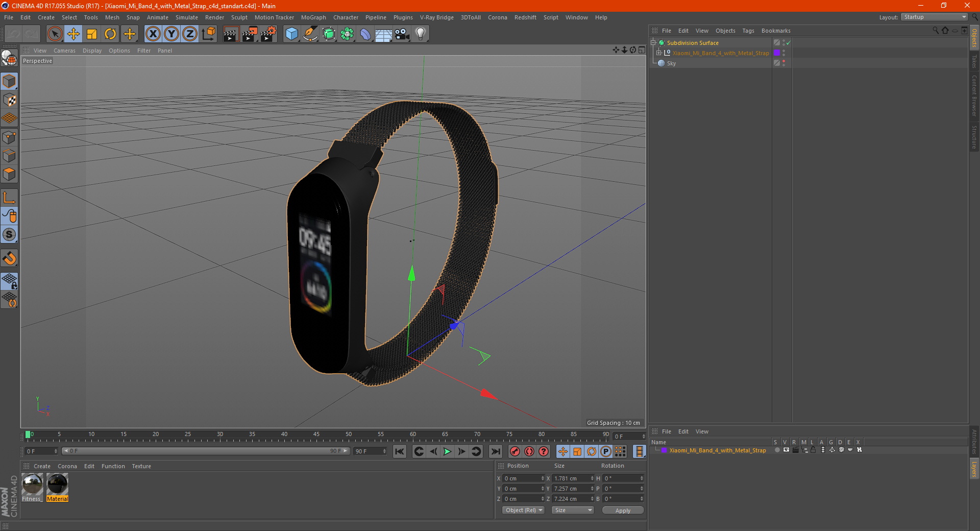980x531 pixels.
Task: Click the purple layer swatch on Xiaomi object
Action: pyautogui.click(x=777, y=53)
